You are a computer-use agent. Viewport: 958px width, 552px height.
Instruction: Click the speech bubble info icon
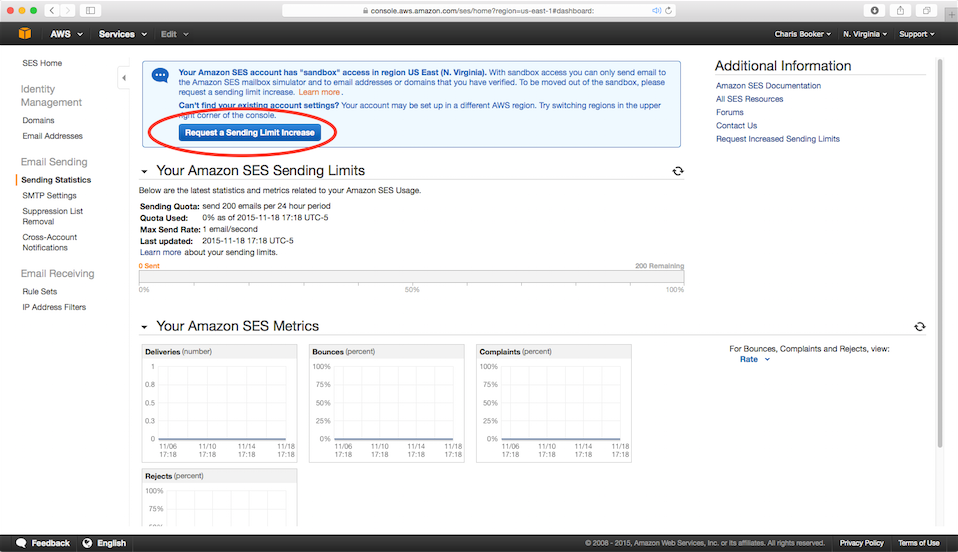[x=160, y=76]
